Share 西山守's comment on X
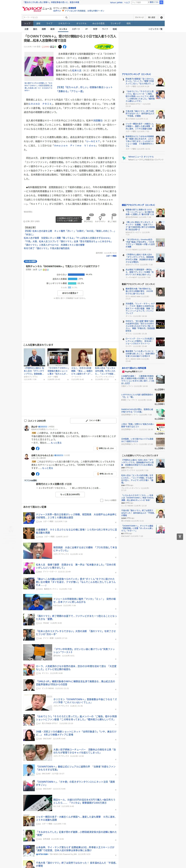 click(x=33, y=448)
